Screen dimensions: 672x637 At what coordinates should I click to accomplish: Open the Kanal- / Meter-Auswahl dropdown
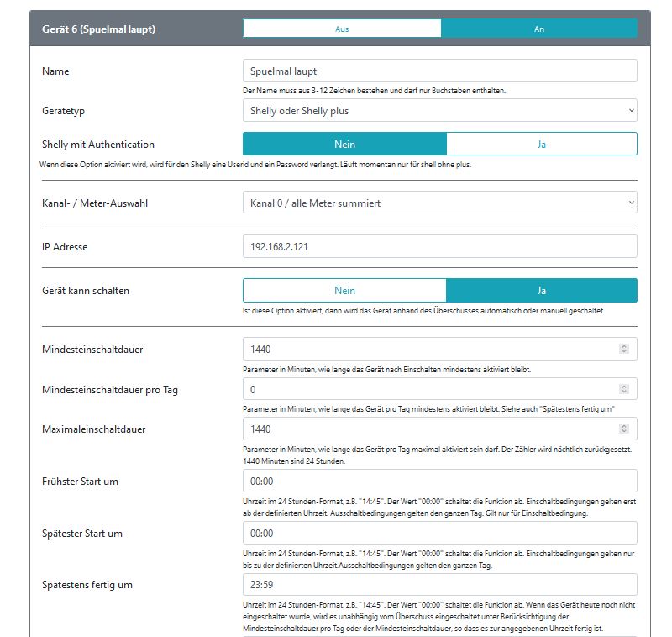point(439,203)
